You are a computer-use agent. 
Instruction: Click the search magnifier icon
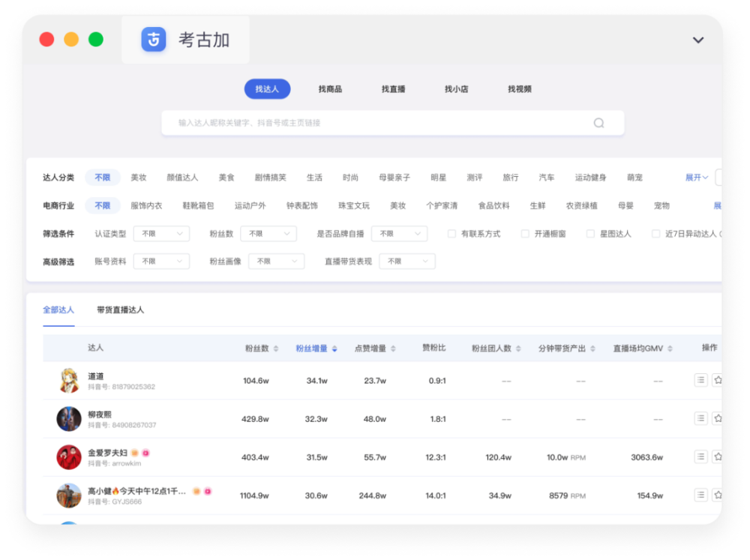(598, 123)
